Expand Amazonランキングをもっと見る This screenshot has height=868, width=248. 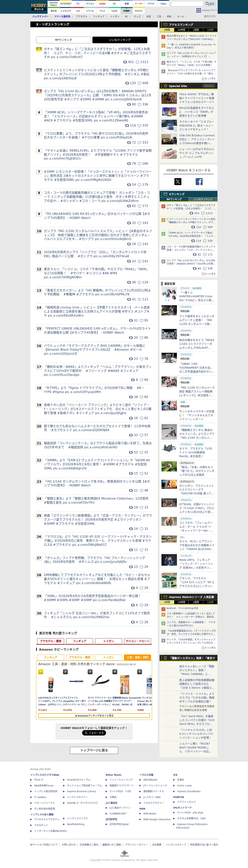click(x=94, y=715)
